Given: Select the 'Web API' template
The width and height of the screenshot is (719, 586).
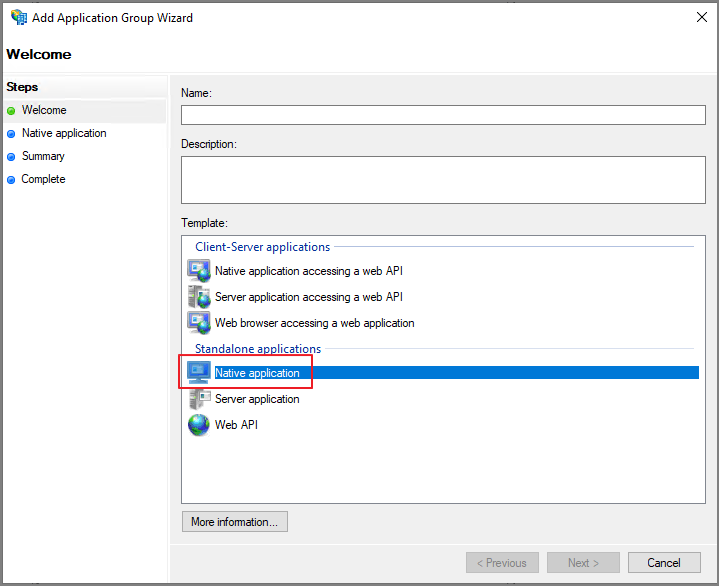Looking at the screenshot, I should pos(236,425).
